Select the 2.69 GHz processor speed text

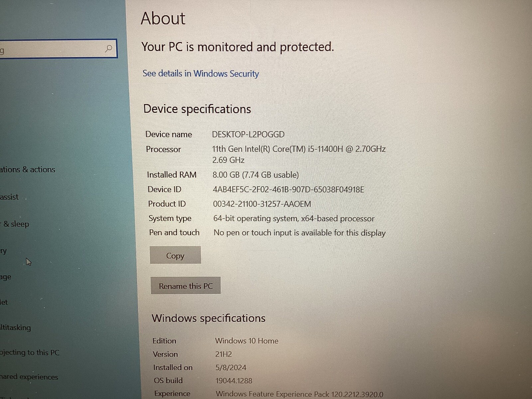(228, 160)
